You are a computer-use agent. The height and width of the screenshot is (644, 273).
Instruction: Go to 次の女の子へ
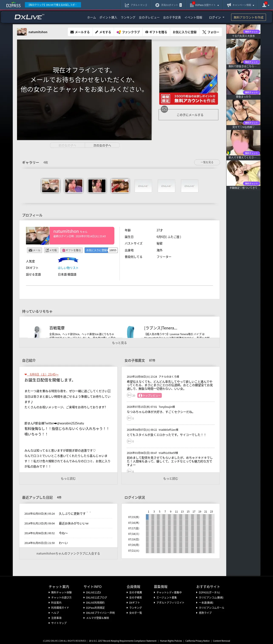tap(102, 145)
